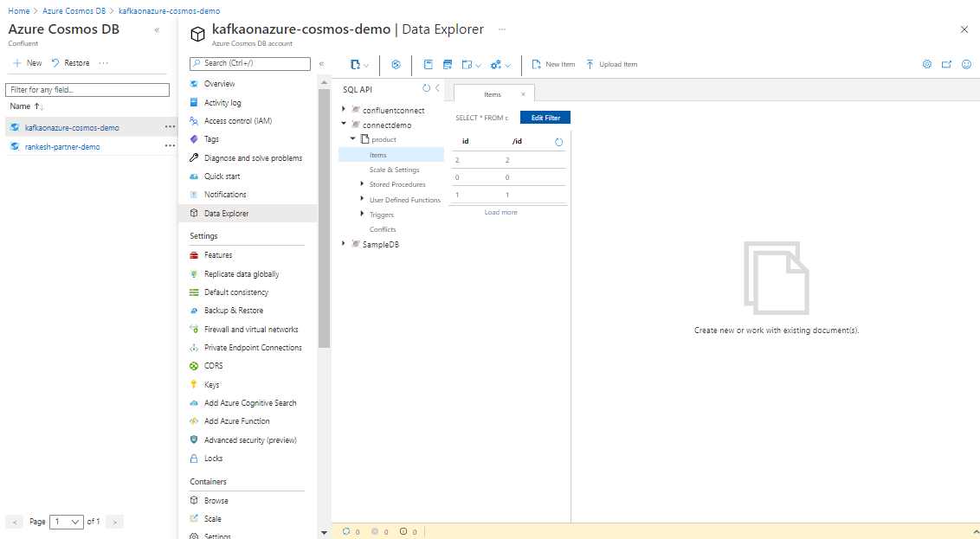The height and width of the screenshot is (539, 980).
Task: Open Tags in the resource menu
Action: coord(211,139)
